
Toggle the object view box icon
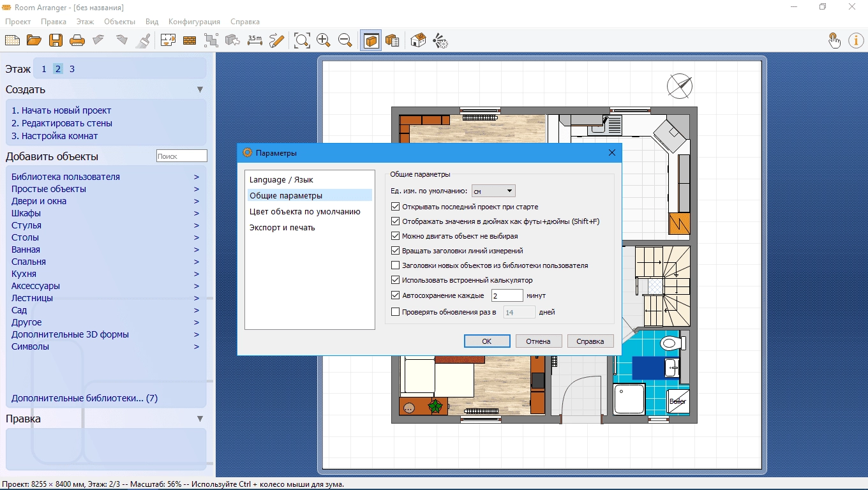click(371, 40)
